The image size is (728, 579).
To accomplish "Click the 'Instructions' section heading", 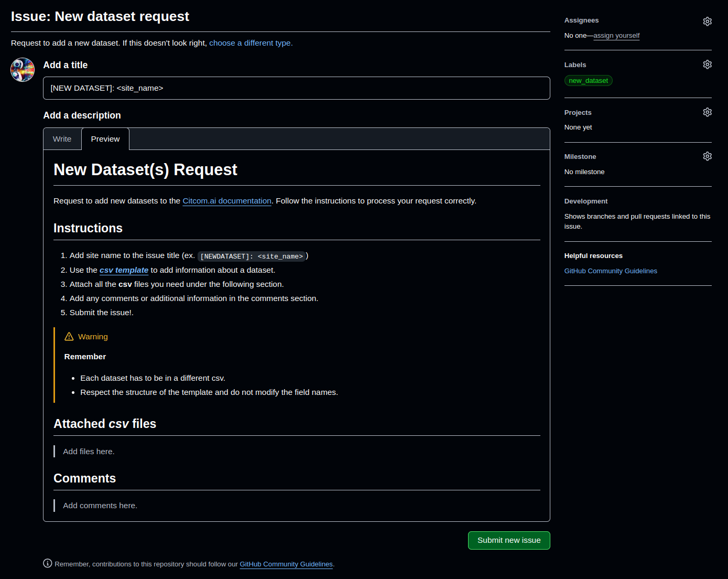I will pos(88,228).
